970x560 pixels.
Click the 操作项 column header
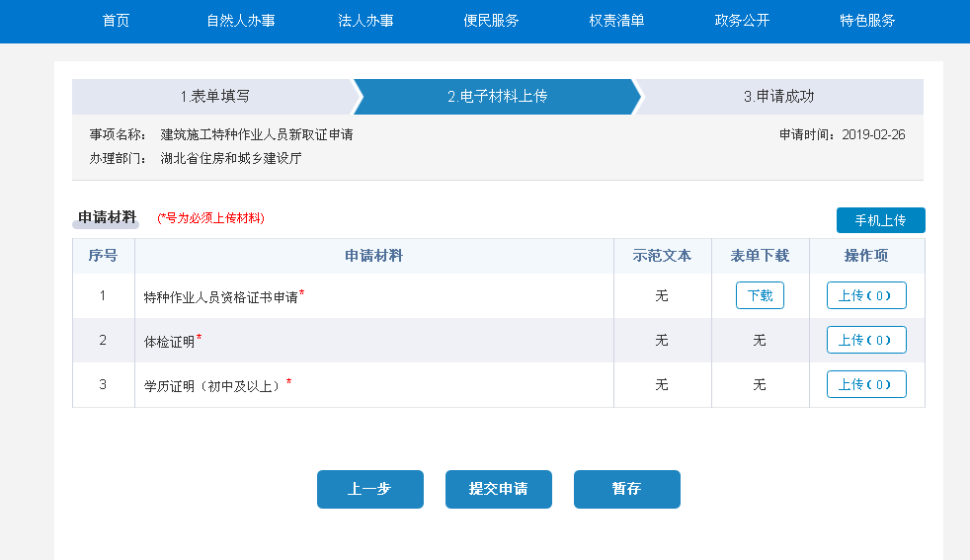point(866,256)
